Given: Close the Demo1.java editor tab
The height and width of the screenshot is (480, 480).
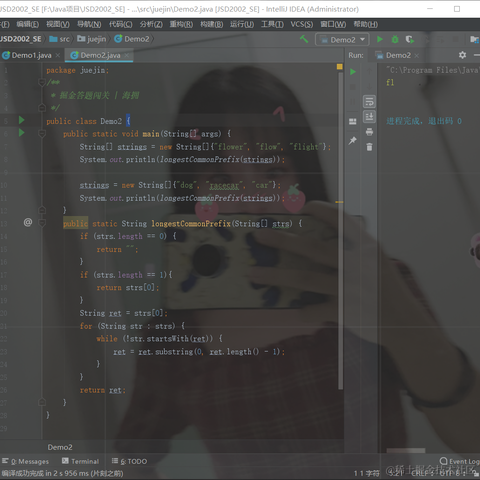Looking at the screenshot, I should [x=58, y=55].
